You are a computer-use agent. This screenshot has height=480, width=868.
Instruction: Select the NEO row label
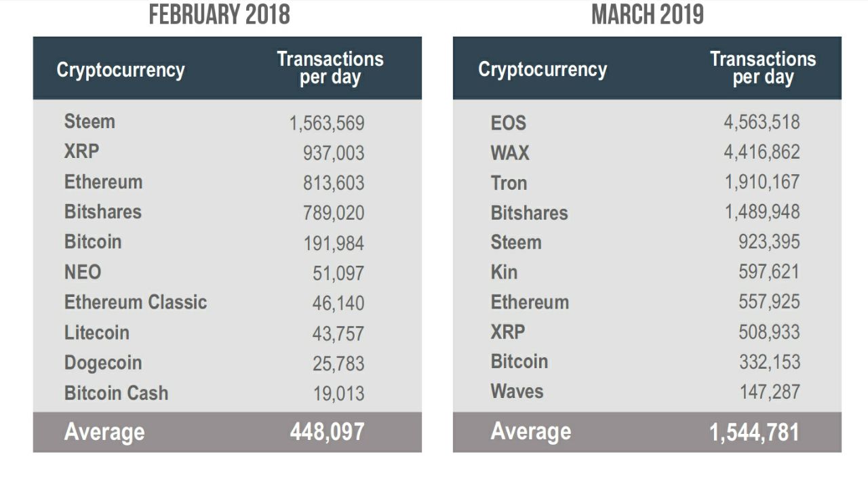tap(83, 273)
